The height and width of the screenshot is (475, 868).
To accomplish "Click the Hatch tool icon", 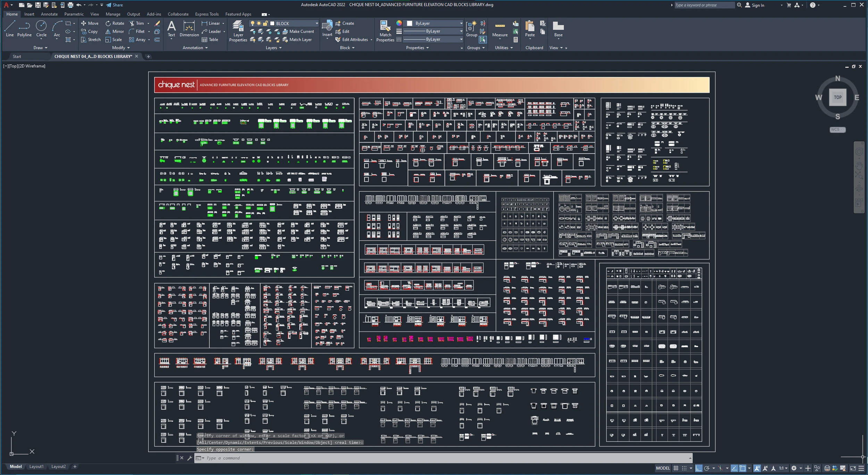I will tap(68, 40).
